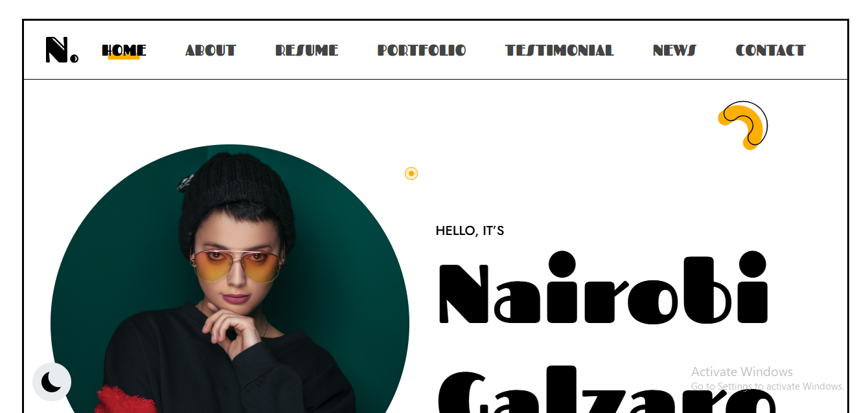Click the circular profile photo

coord(230,278)
